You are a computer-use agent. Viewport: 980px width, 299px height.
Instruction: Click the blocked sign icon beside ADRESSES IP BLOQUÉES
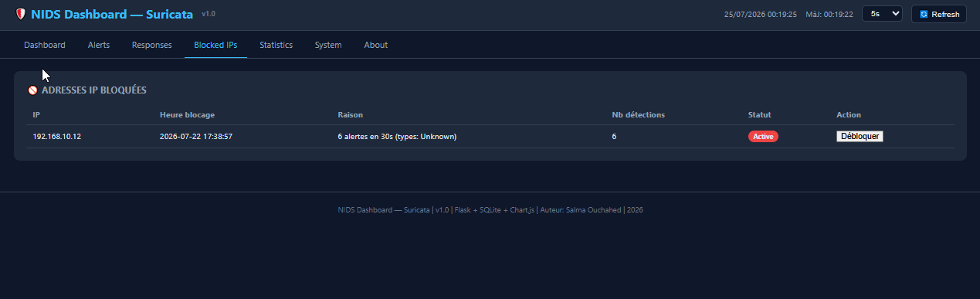point(33,90)
